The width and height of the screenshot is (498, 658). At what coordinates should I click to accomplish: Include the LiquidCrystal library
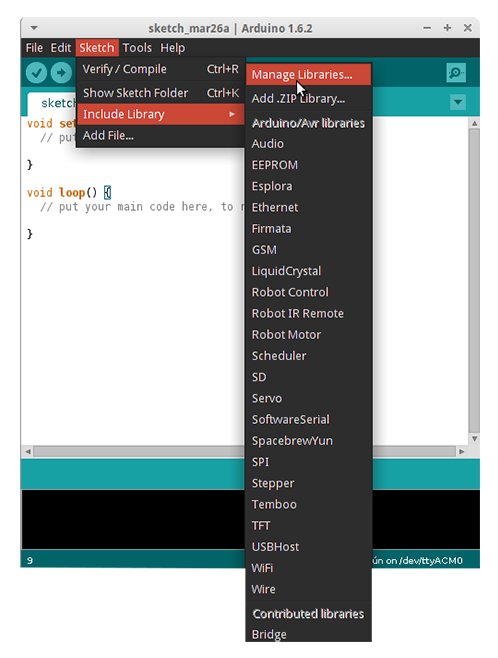[x=309, y=271]
